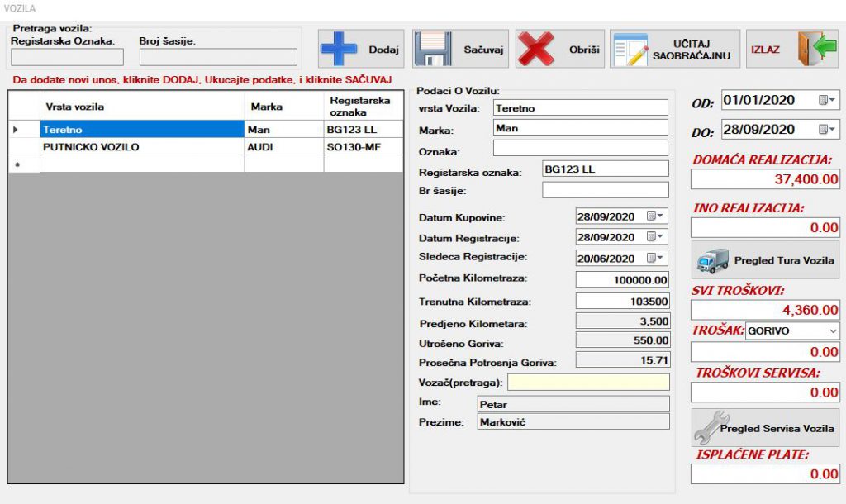Click the Registarska Oznaka search field
846x504 pixels.
coord(67,57)
